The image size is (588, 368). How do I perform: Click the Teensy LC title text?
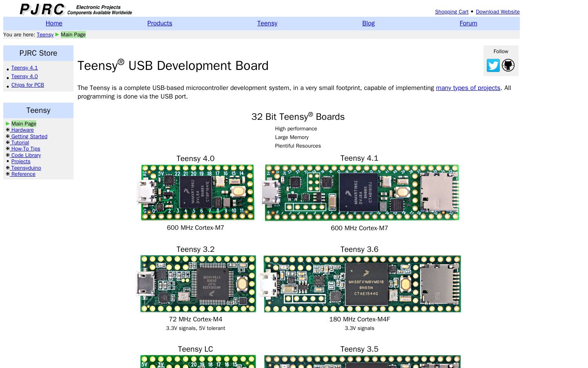pos(196,349)
